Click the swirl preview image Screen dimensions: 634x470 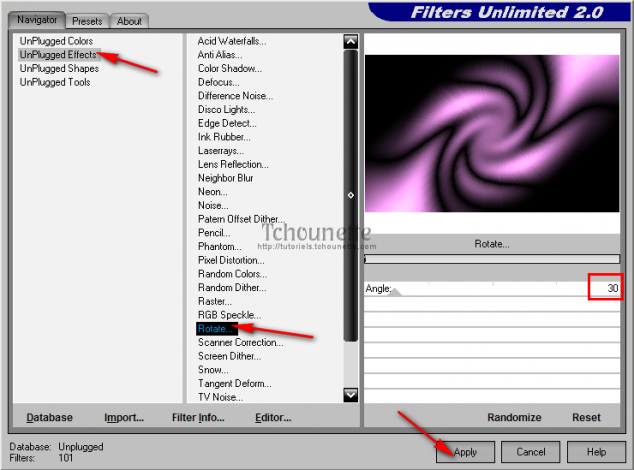492,133
